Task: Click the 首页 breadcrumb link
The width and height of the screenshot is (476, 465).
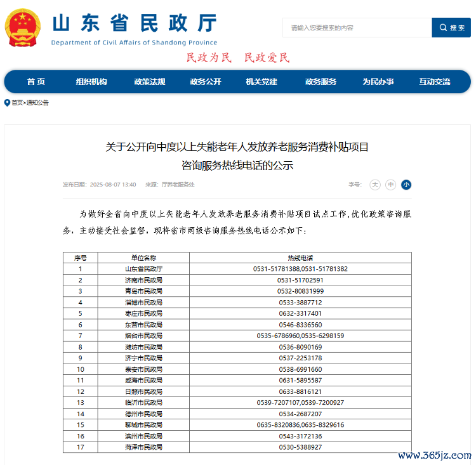Action: 17,103
